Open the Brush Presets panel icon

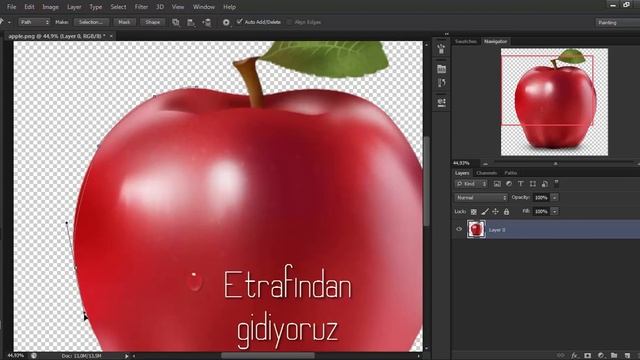click(441, 49)
